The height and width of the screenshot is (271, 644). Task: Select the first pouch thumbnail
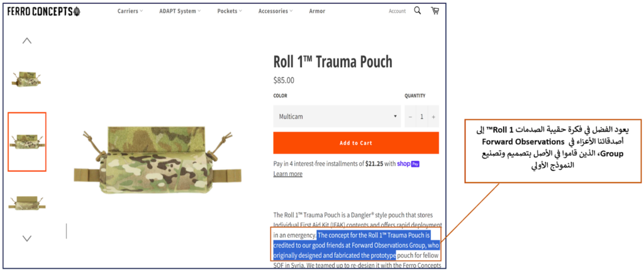click(26, 79)
